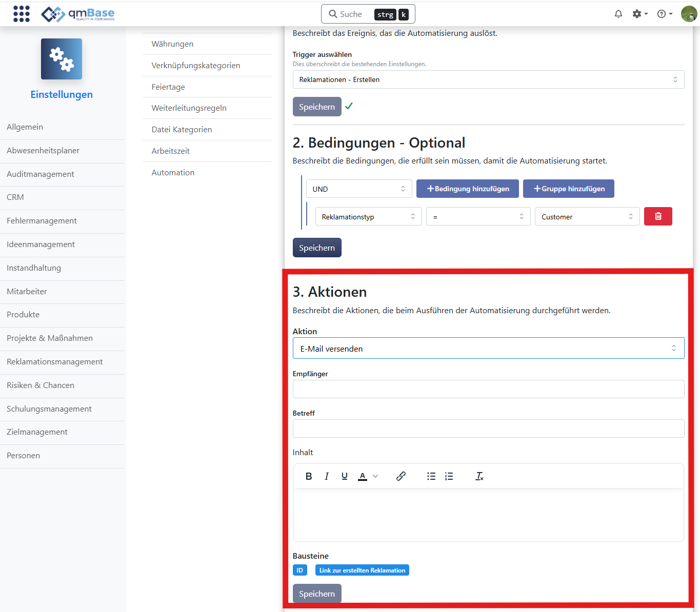Delete the Reklamationstyp condition with trash icon
The image size is (700, 612).
(658, 216)
